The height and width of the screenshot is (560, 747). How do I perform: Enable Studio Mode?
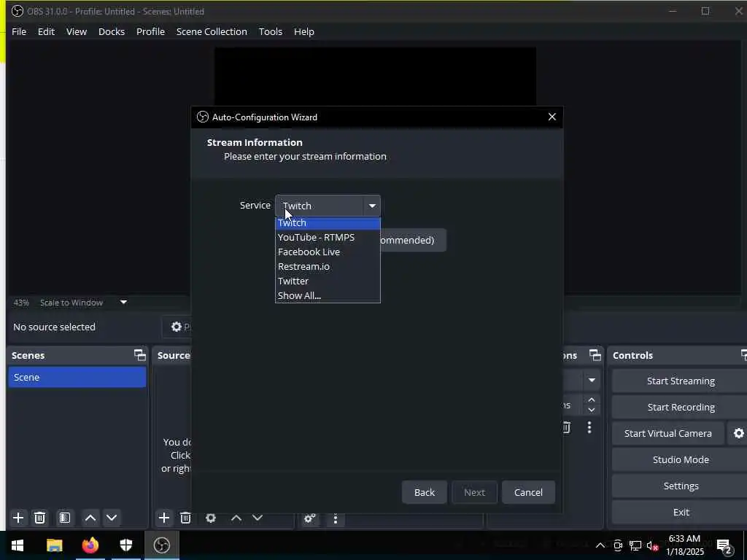(681, 459)
